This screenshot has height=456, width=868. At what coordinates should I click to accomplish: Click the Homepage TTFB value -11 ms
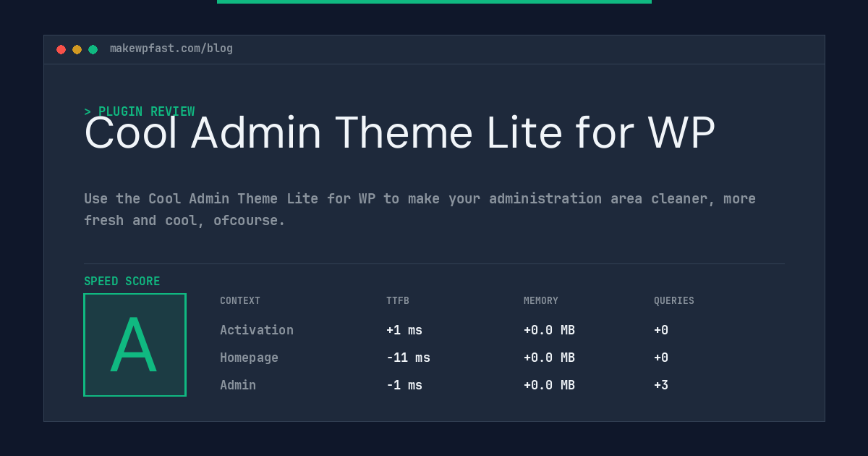point(408,358)
